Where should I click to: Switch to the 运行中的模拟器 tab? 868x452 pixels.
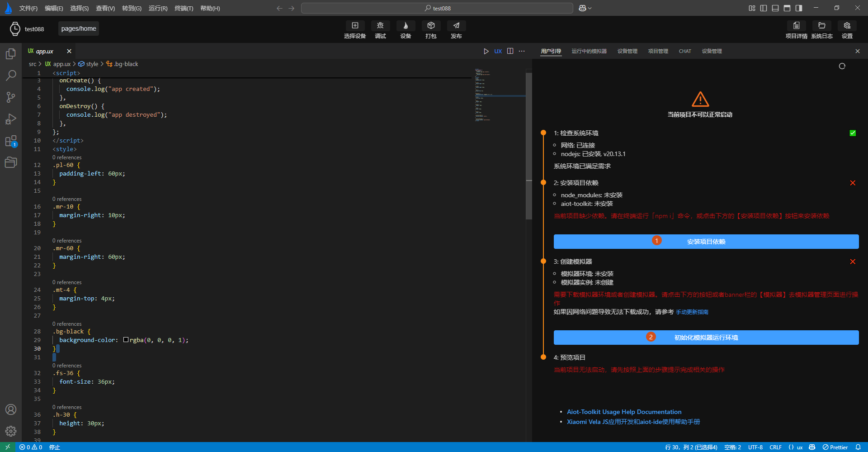point(589,51)
